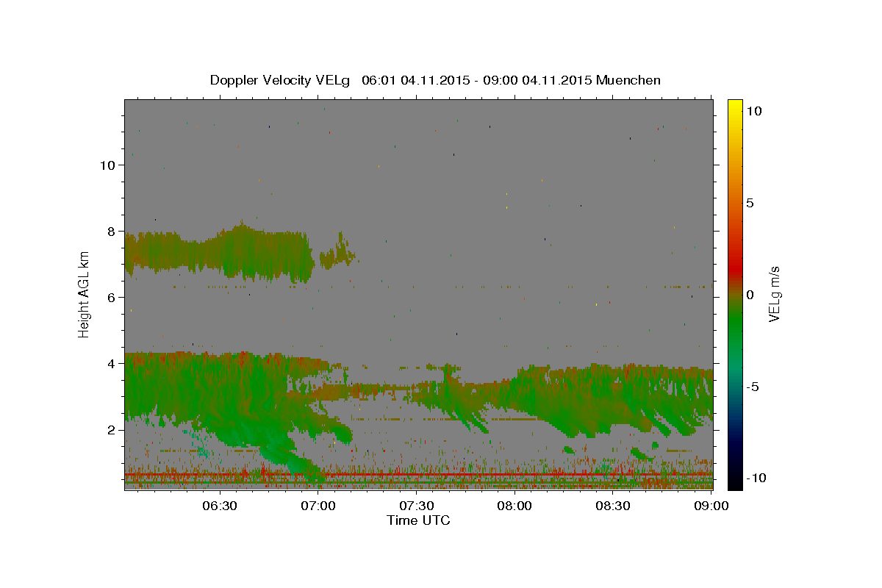Click the 'Time UTC' axis label
Viewport: 882px width, 588px height.
pos(418,520)
